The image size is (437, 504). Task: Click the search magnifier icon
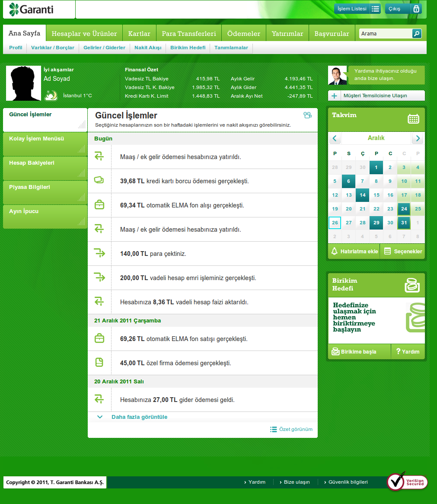coord(417,33)
